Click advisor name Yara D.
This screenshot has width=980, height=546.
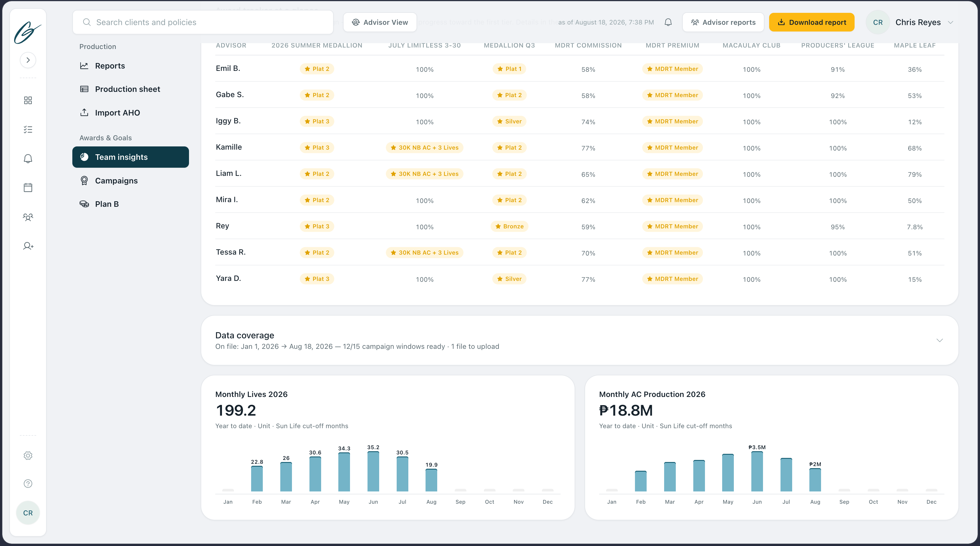228,279
